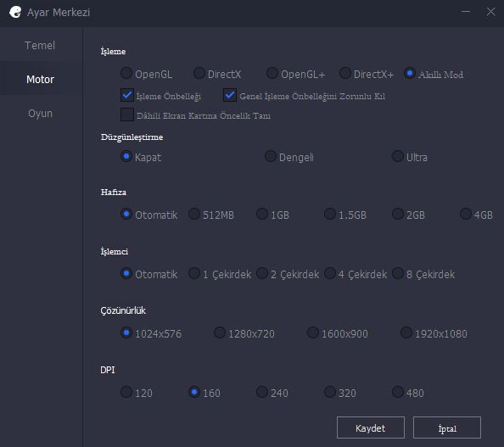Toggle Genel İşleme Önbelleğini Zorunlu Kıl
Viewport: 504px width, 447px height.
(x=230, y=96)
